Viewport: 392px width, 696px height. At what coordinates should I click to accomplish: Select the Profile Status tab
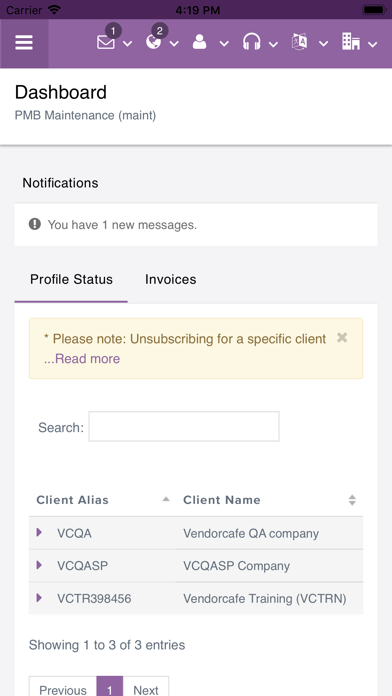point(71,280)
